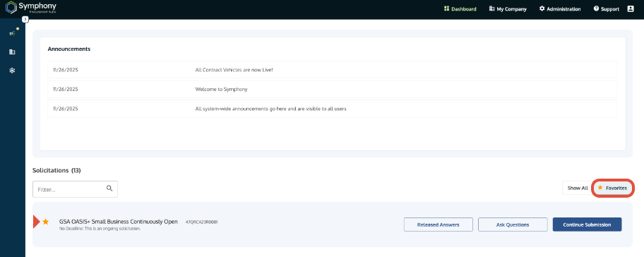Viewport: 644px width, 257px height.
Task: Open the Administration menu
Action: point(560,9)
